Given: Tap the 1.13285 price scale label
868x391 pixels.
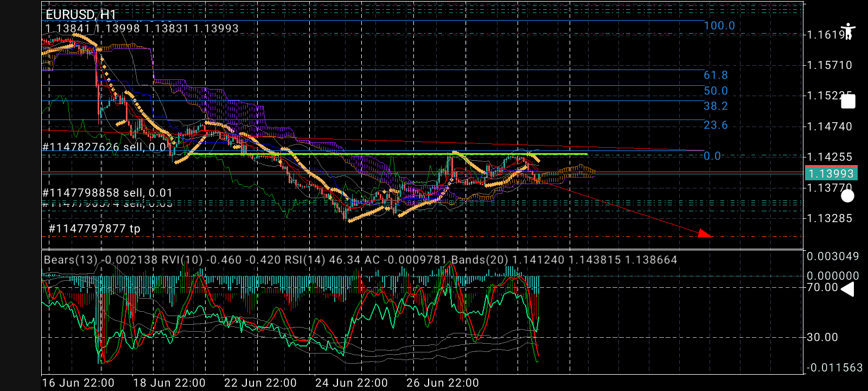Looking at the screenshot, I should pos(829,218).
